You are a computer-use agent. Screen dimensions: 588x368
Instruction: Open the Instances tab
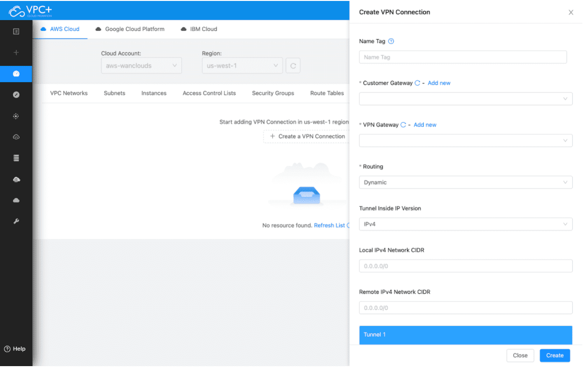(154, 93)
